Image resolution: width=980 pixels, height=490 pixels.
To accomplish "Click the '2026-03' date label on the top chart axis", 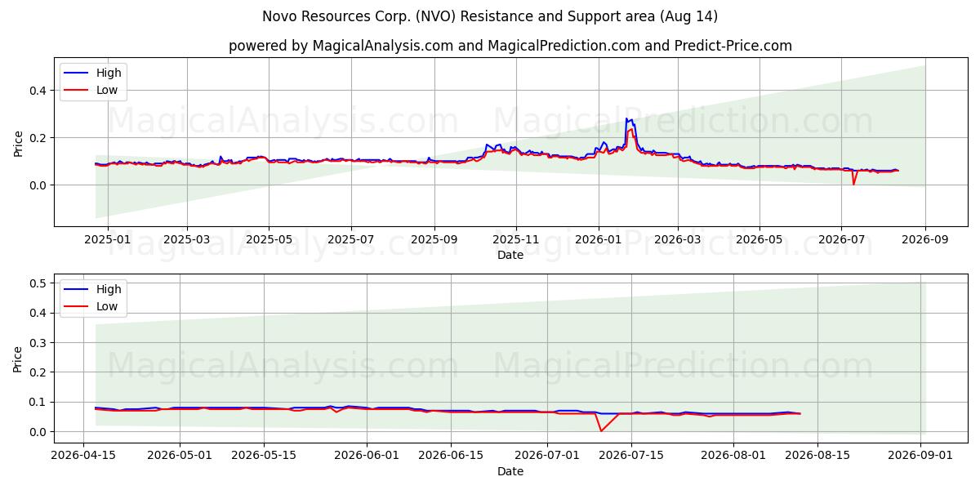I will coord(678,239).
